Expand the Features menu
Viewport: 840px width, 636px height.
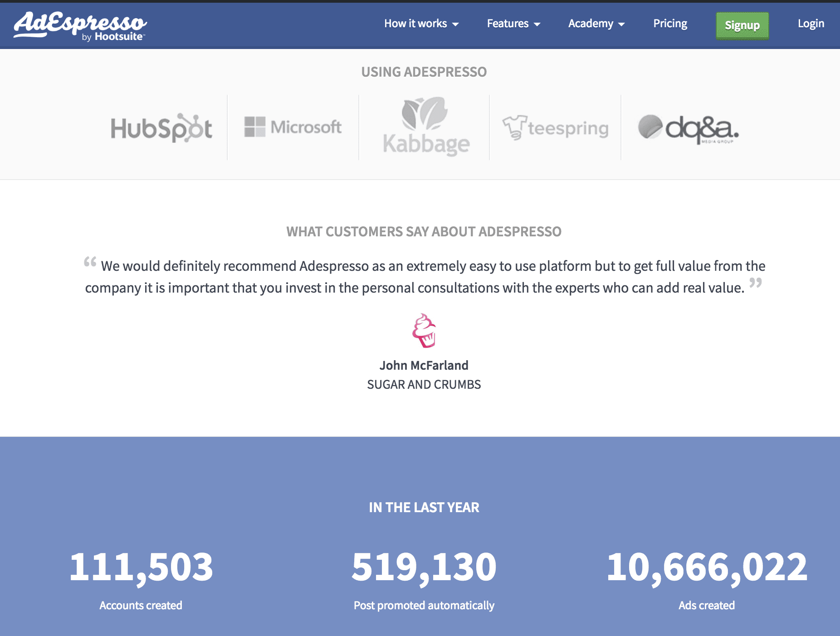(x=513, y=24)
